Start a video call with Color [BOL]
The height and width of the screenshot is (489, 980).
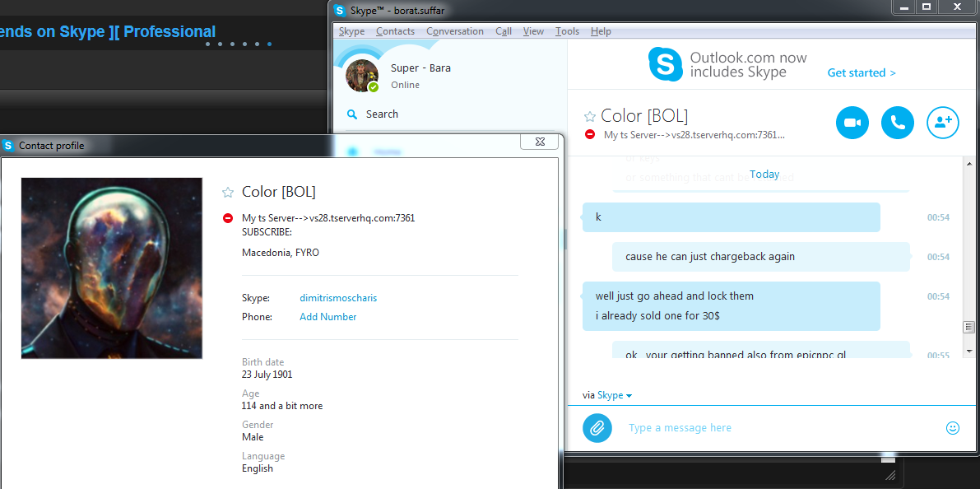(852, 123)
